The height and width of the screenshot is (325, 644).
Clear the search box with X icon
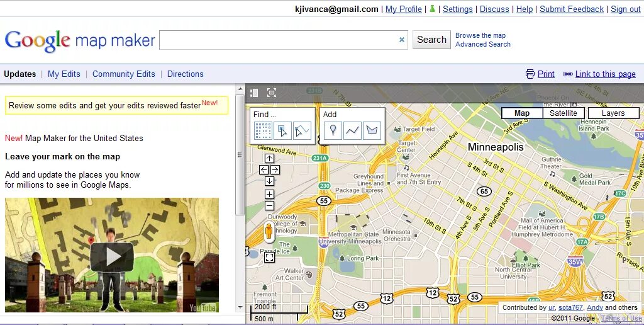pos(402,40)
